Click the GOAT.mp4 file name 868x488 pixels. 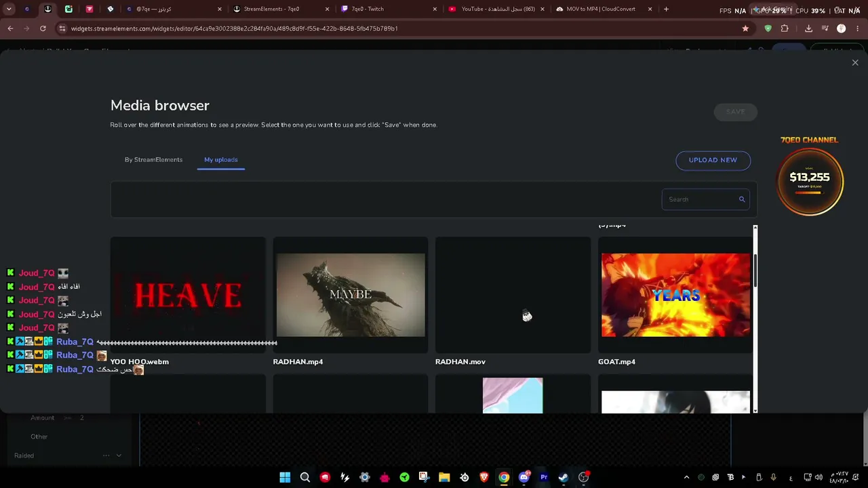pyautogui.click(x=616, y=362)
